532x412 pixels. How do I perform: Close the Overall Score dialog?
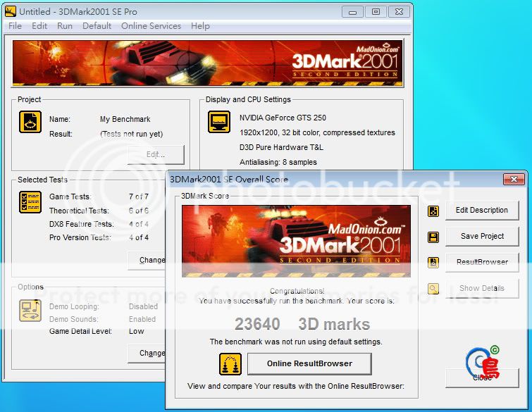coord(514,180)
